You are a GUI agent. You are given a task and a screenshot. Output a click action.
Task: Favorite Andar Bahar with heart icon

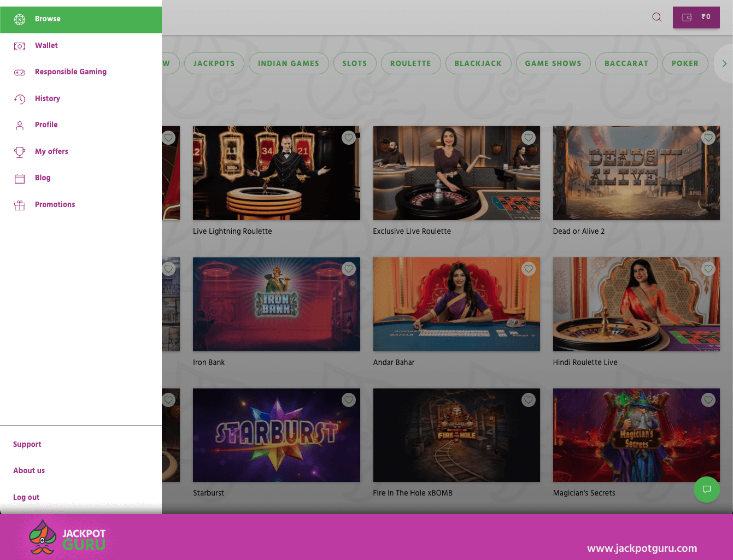pos(529,269)
